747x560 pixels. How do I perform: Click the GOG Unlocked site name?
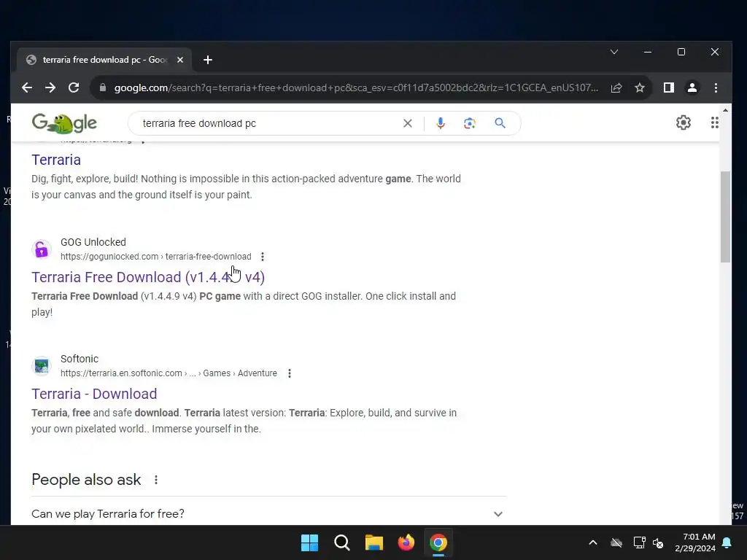pos(93,242)
